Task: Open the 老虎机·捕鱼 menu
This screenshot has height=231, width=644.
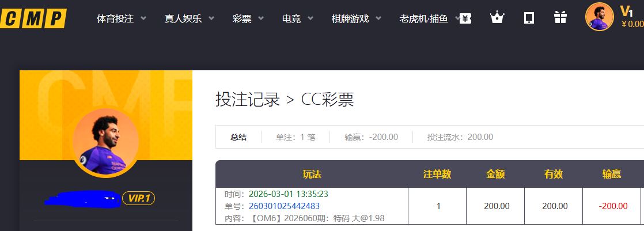Action: pyautogui.click(x=429, y=19)
